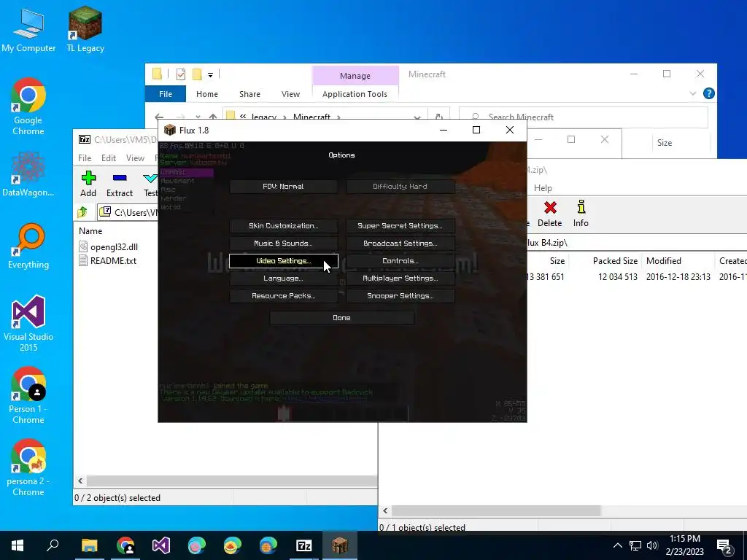
Task: Click left 7-Zip horizontal scrollbar left arrow
Action: (x=80, y=481)
